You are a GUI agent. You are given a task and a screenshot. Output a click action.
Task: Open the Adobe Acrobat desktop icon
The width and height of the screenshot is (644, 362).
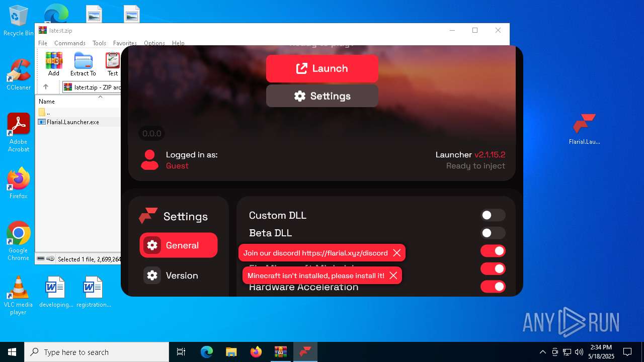coord(18,133)
